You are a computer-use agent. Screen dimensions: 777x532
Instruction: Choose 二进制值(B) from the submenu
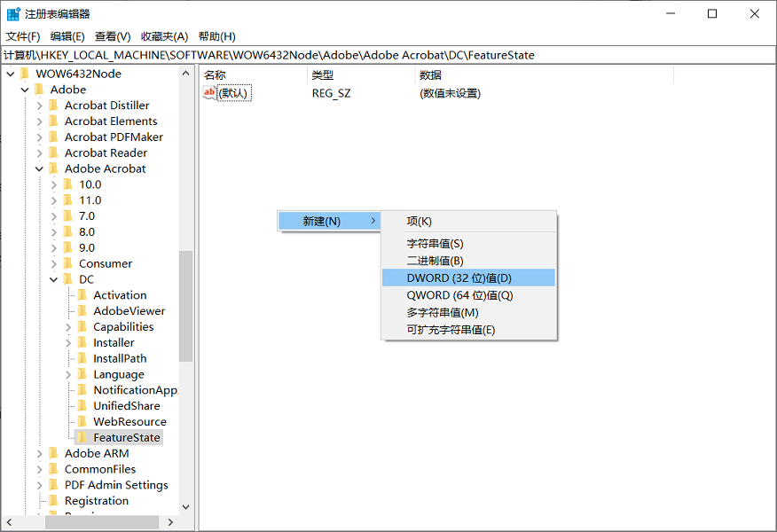coord(469,261)
